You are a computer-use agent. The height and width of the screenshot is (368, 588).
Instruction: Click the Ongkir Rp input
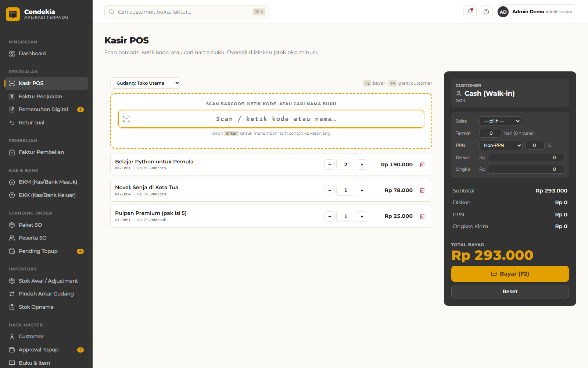click(526, 169)
